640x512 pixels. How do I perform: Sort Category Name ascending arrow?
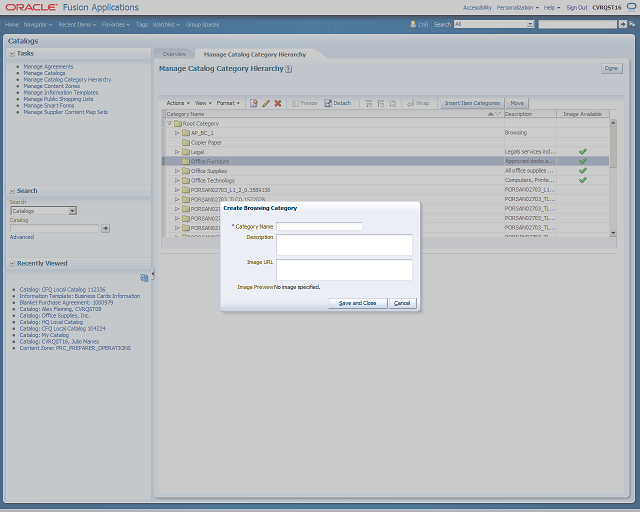(x=490, y=114)
